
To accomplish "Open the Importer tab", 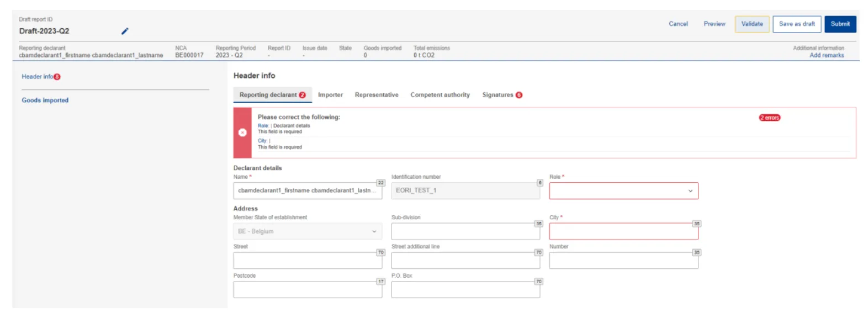I will coord(330,95).
